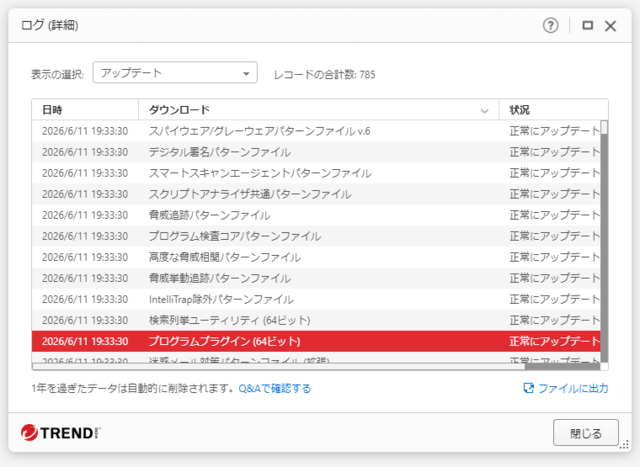Click the vertical scrollbar of the log list
This screenshot has width=640, height=467.
click(604, 241)
